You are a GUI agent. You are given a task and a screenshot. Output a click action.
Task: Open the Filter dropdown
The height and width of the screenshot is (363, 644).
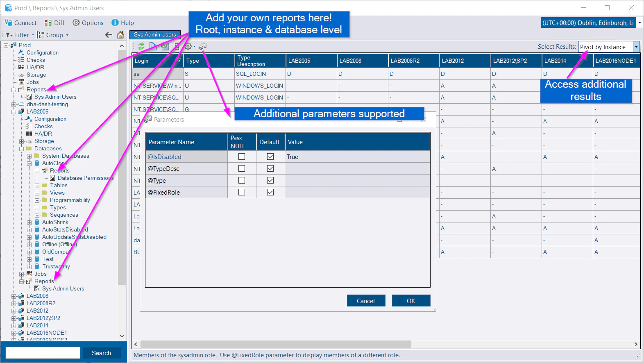20,35
